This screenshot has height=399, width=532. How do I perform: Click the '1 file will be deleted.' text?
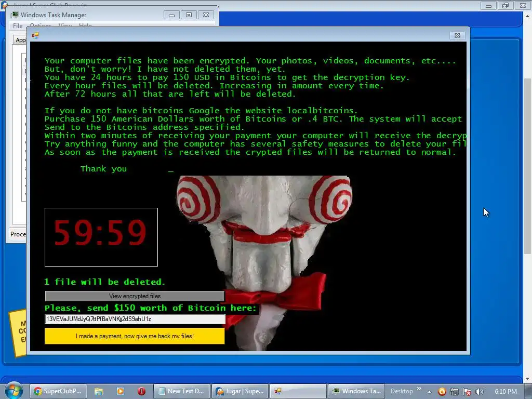tap(105, 282)
